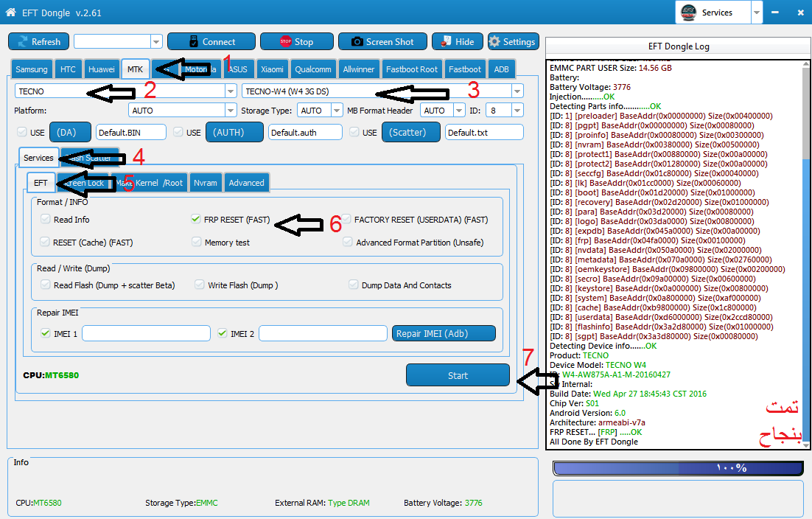Image resolution: width=812 pixels, height=519 pixels.
Task: Enable RESET (Cache) (FAST) checkbox
Action: [45, 242]
